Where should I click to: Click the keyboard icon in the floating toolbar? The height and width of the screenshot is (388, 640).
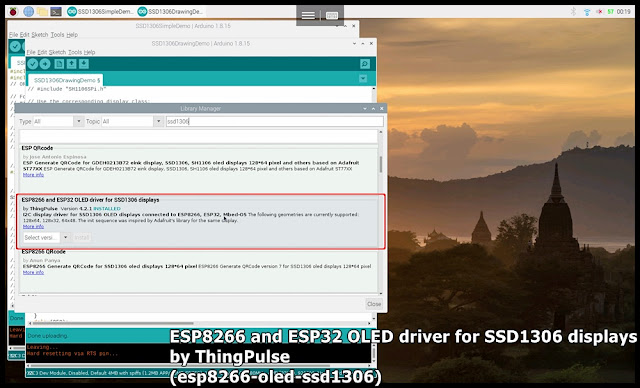click(x=332, y=16)
